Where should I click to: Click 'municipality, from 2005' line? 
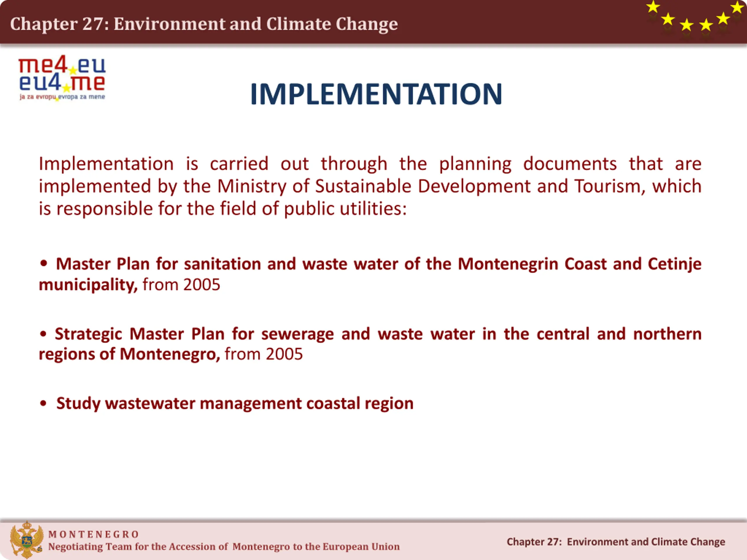129,285
